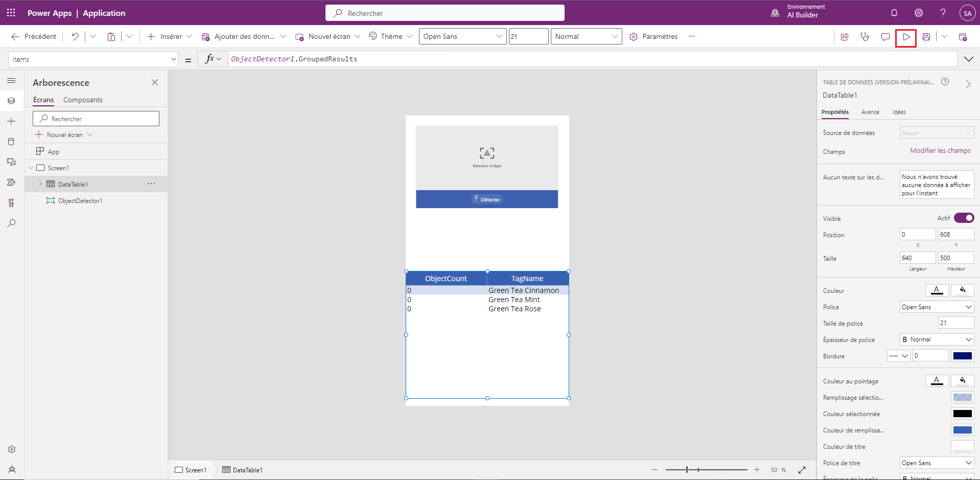Click the border color swatch

pyautogui.click(x=963, y=356)
